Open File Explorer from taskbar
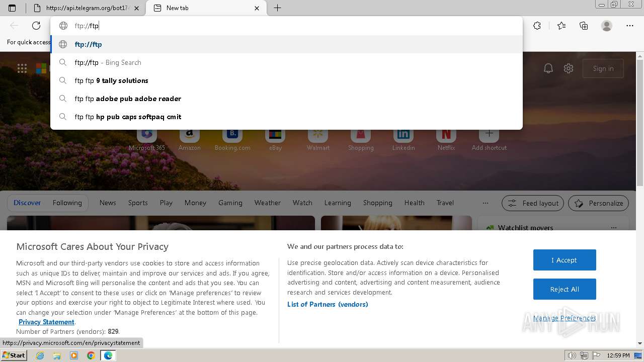Image resolution: width=644 pixels, height=362 pixels. coord(57,355)
